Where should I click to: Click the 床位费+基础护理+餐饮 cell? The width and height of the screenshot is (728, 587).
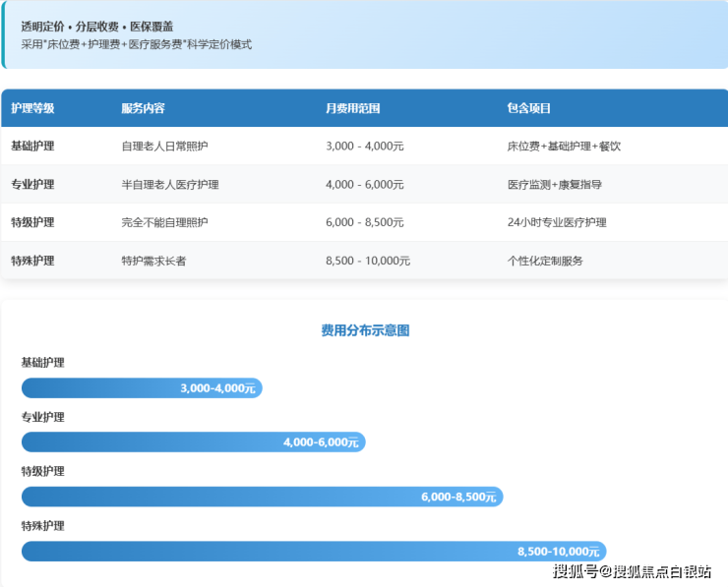click(564, 146)
